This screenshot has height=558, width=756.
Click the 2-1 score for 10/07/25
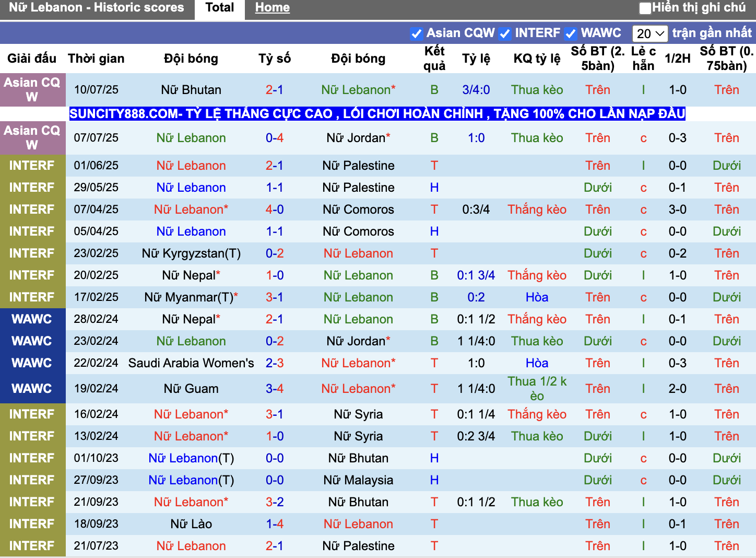275,90
